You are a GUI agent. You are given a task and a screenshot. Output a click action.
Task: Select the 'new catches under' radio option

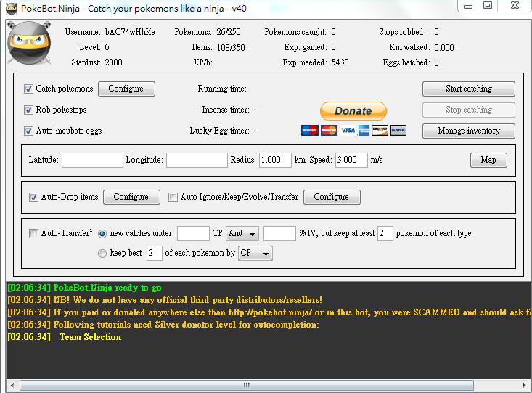(x=102, y=234)
